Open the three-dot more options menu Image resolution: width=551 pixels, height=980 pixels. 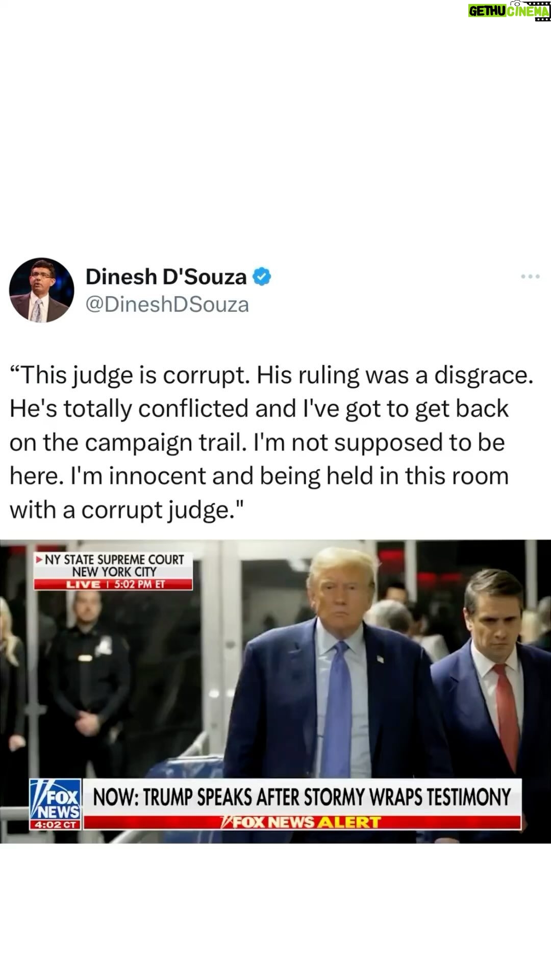click(x=530, y=277)
